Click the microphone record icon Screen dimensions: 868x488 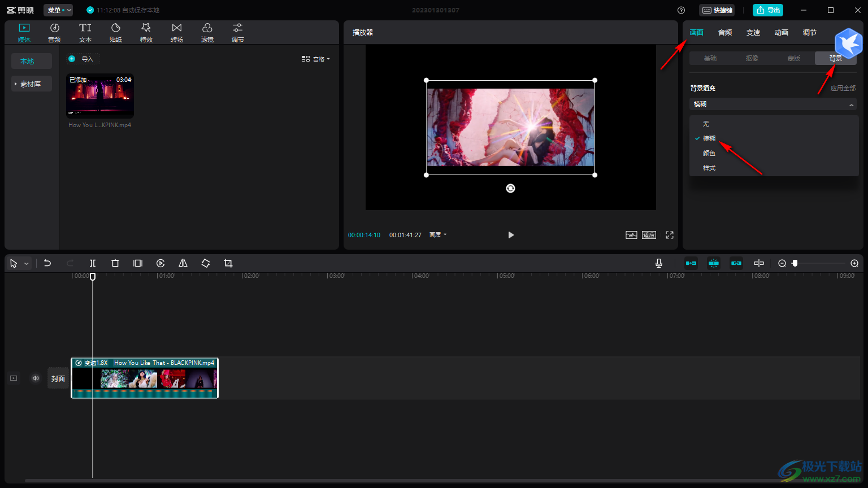tap(659, 263)
